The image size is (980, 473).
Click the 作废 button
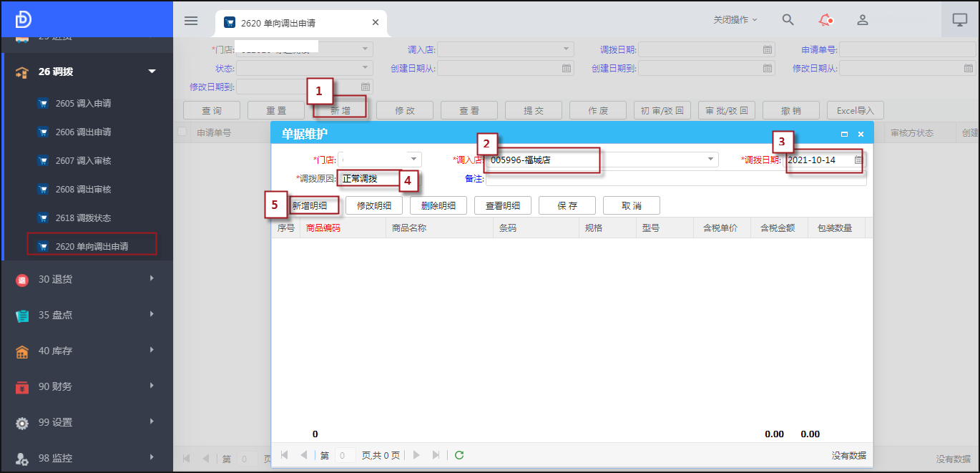point(598,110)
